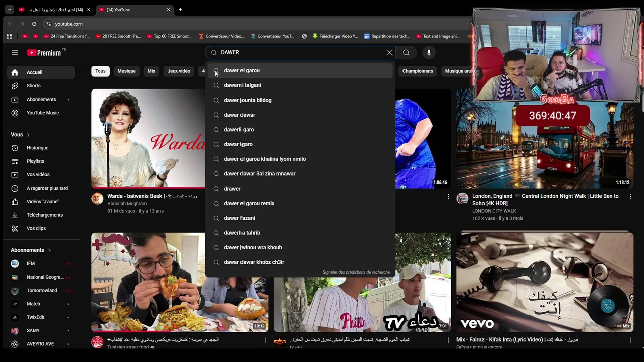Choose suggestion "dawerha tahrib"

pyautogui.click(x=300, y=233)
